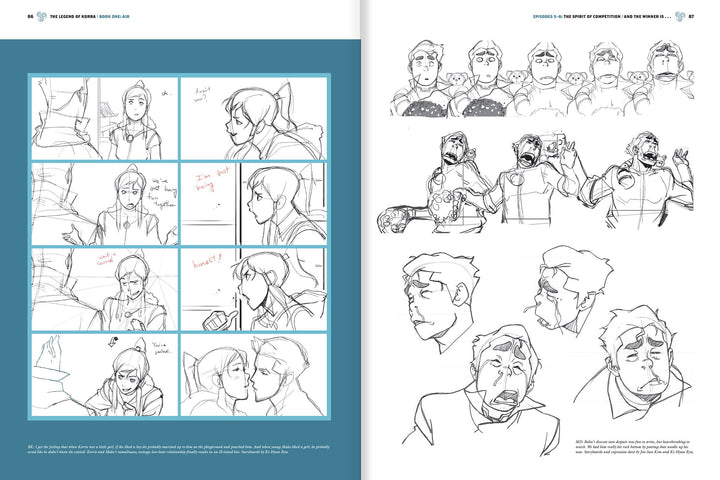Screen dimensions: 720x480
Task: Select the storyboard panel with the red "wait a second" note
Action: (105, 289)
